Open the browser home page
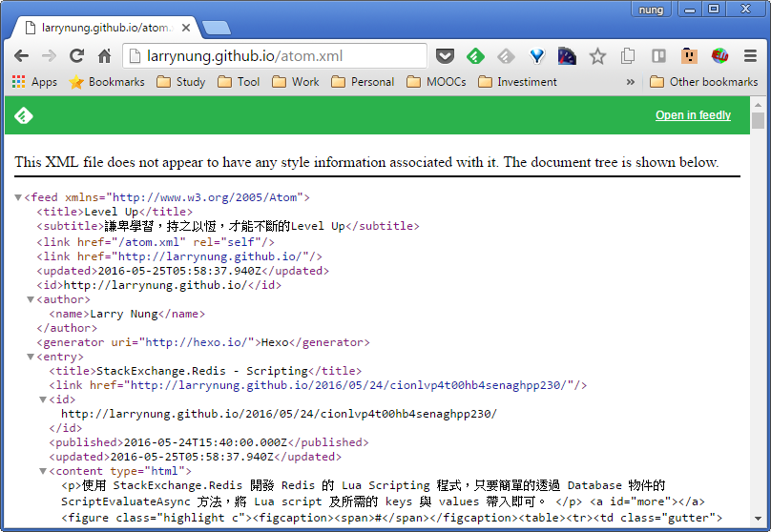The image size is (771, 532). [104, 56]
